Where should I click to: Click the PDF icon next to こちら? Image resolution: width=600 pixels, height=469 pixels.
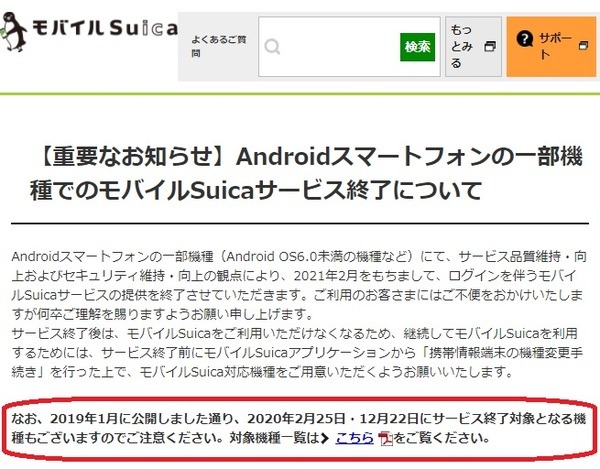click(385, 439)
